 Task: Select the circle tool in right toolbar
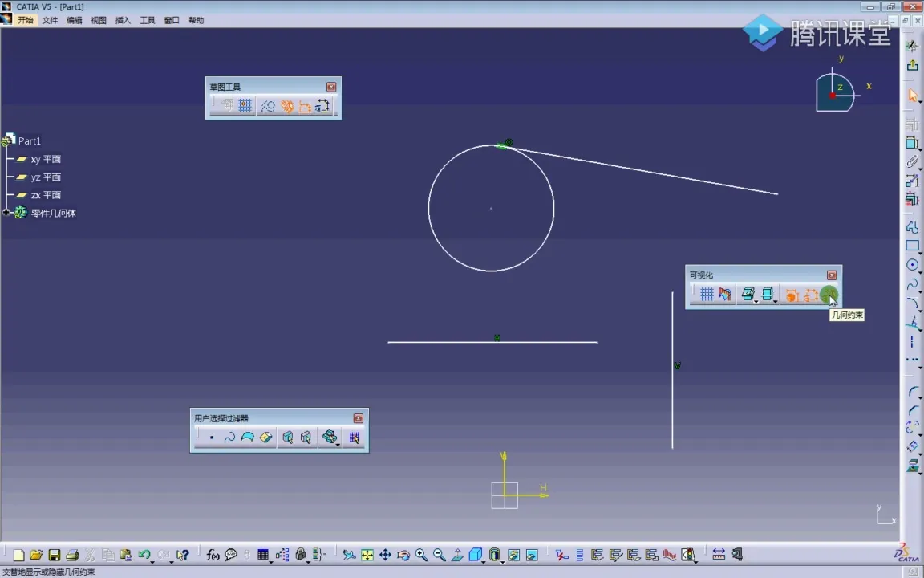pos(912,265)
